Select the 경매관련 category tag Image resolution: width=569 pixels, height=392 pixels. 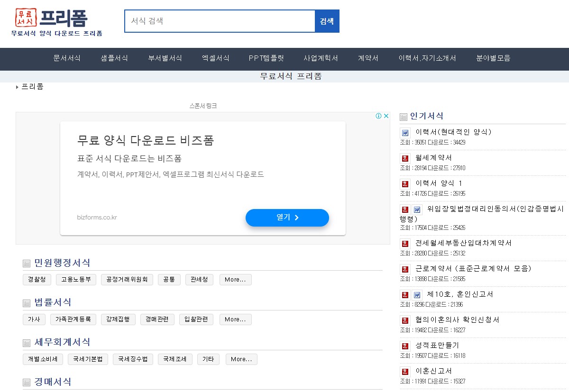(x=157, y=319)
